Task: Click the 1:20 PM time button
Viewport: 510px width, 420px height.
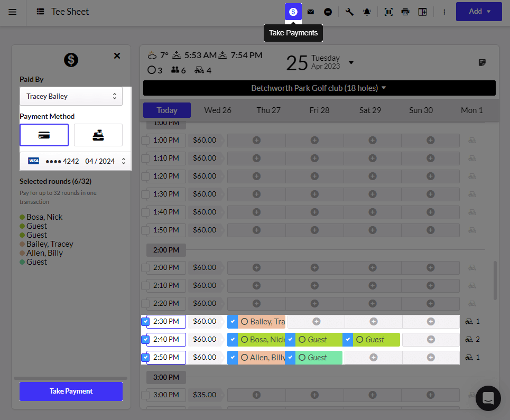Action: [x=166, y=176]
